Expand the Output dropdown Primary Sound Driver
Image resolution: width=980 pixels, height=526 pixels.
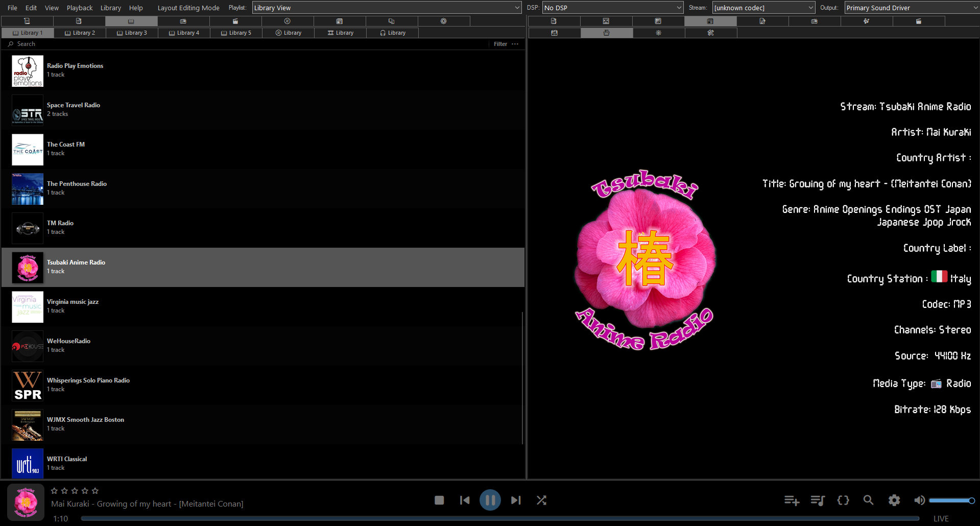912,8
